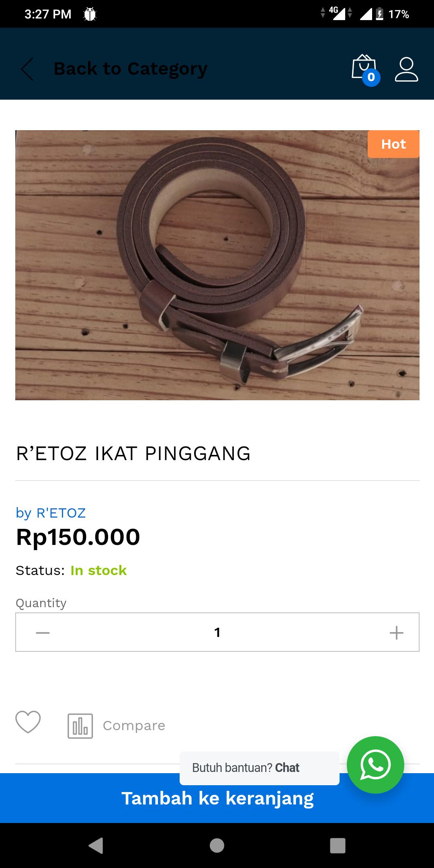
Task: Click the quantity input field
Action: tap(217, 633)
